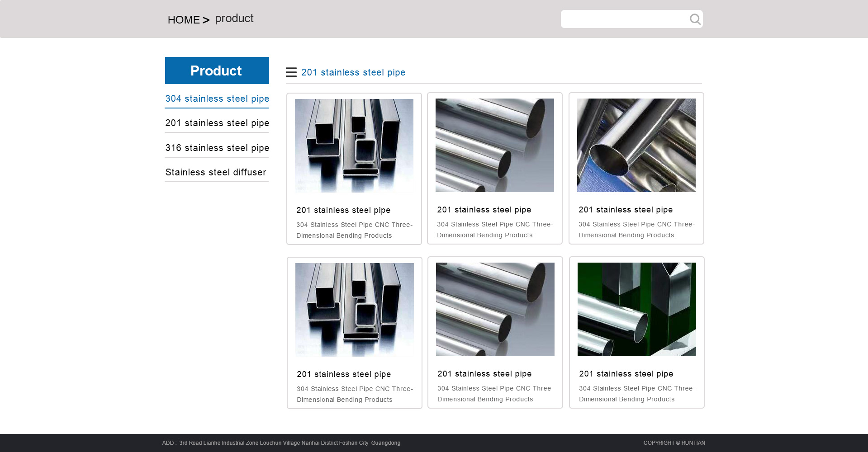
Task: Click the magnifying glass search icon
Action: click(x=695, y=19)
